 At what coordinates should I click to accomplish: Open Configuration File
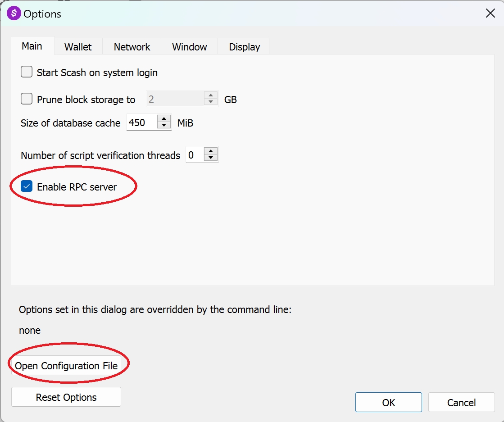pyautogui.click(x=66, y=365)
